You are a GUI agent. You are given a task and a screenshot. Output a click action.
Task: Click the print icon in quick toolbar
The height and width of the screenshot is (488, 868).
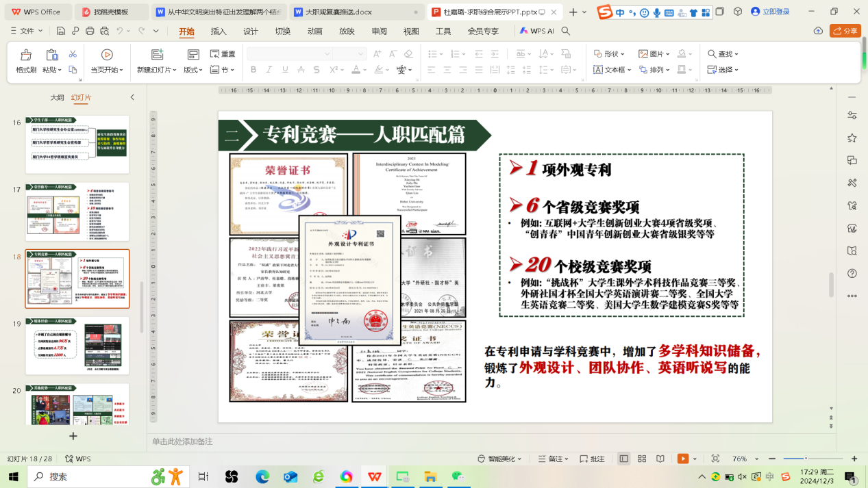click(90, 31)
